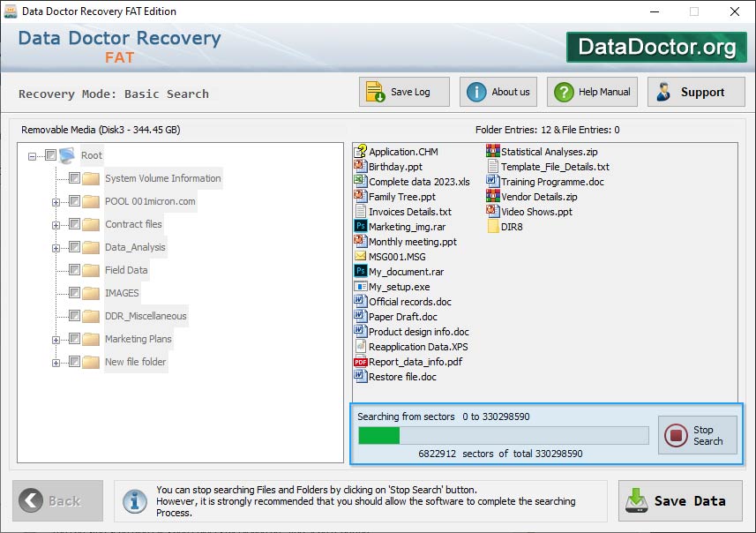Image resolution: width=756 pixels, height=533 pixels.
Task: Click the Excel icon of Complete data 2023.xls
Action: pyautogui.click(x=360, y=182)
